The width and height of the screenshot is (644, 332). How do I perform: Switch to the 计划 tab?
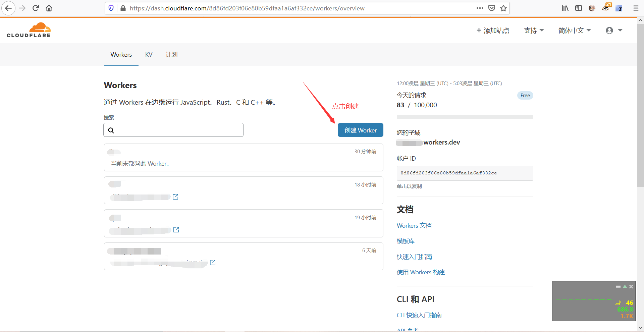tap(171, 55)
